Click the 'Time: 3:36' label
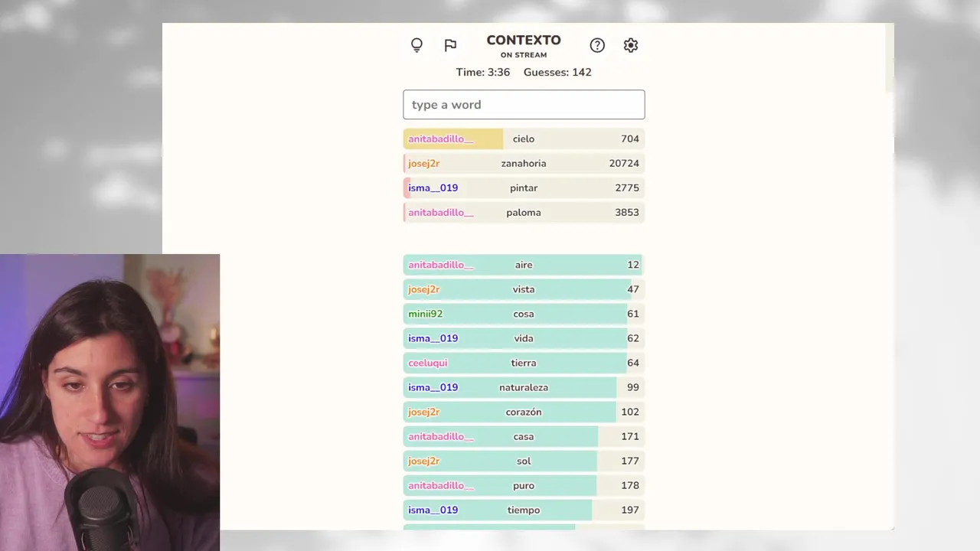 point(483,72)
